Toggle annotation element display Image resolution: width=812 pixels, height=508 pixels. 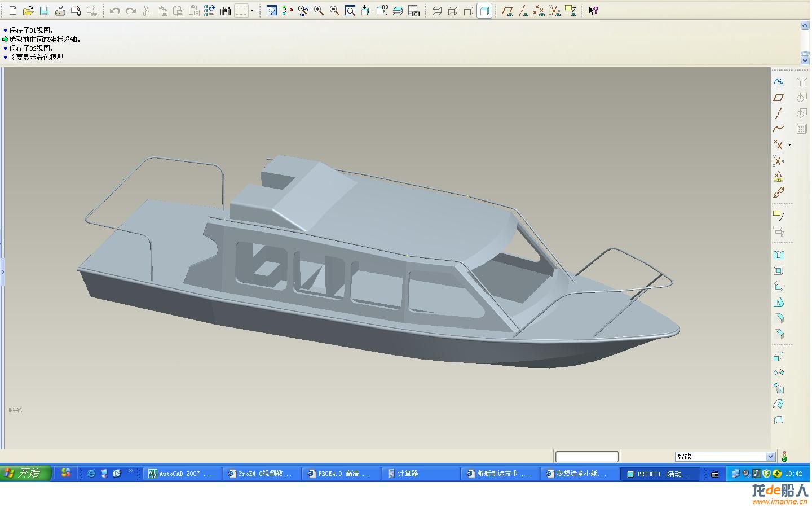pyautogui.click(x=571, y=10)
